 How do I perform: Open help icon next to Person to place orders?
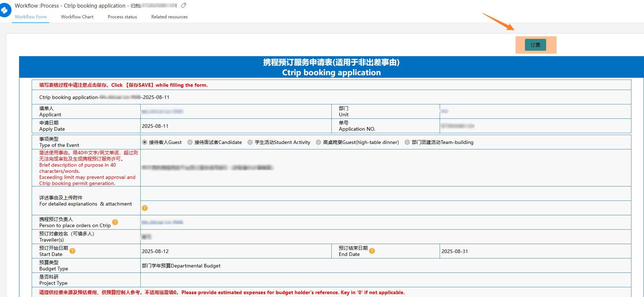(x=115, y=222)
